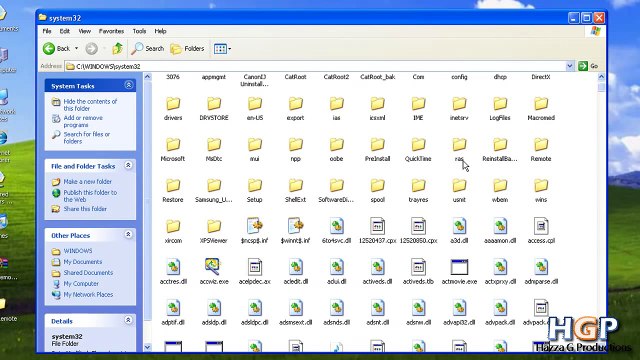Viewport: 640px width, 360px height.
Task: Click Publish this folder to the Web
Action: click(90, 196)
